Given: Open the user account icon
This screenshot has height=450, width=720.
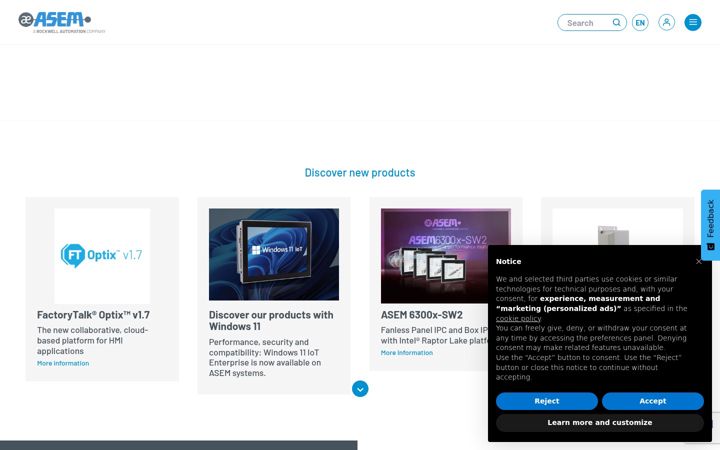Looking at the screenshot, I should tap(666, 22).
